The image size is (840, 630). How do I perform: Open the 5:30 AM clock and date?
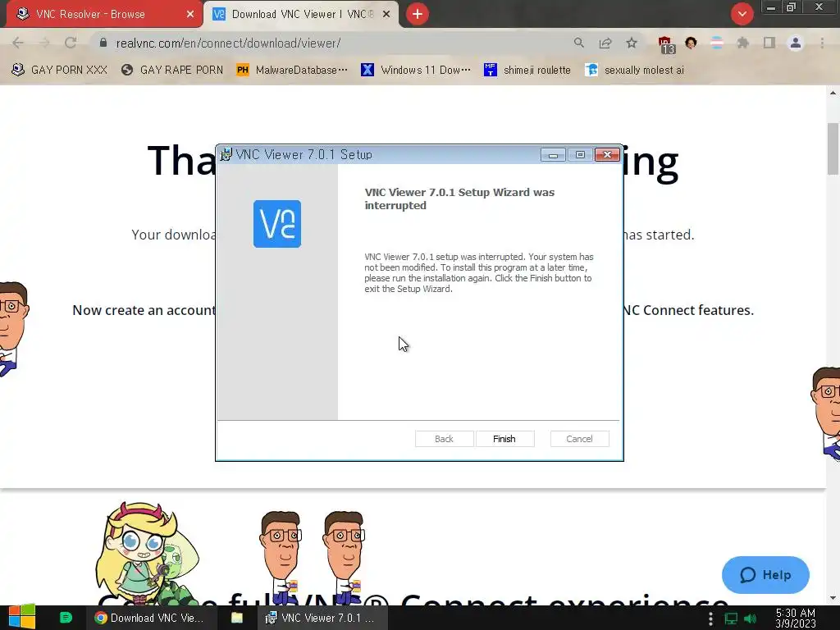point(796,619)
